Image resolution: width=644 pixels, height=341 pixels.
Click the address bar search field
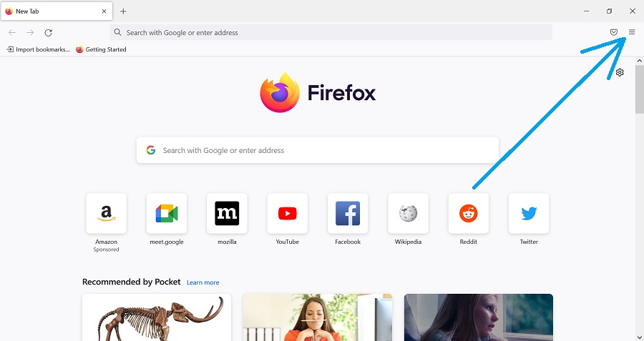point(331,32)
